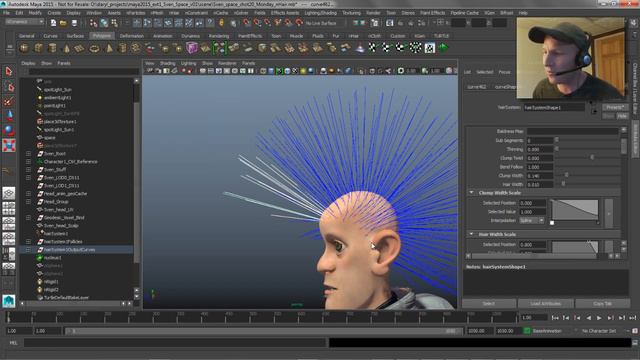The width and height of the screenshot is (640, 360).
Task: Open the viewport Lighting menu
Action: click(189, 63)
